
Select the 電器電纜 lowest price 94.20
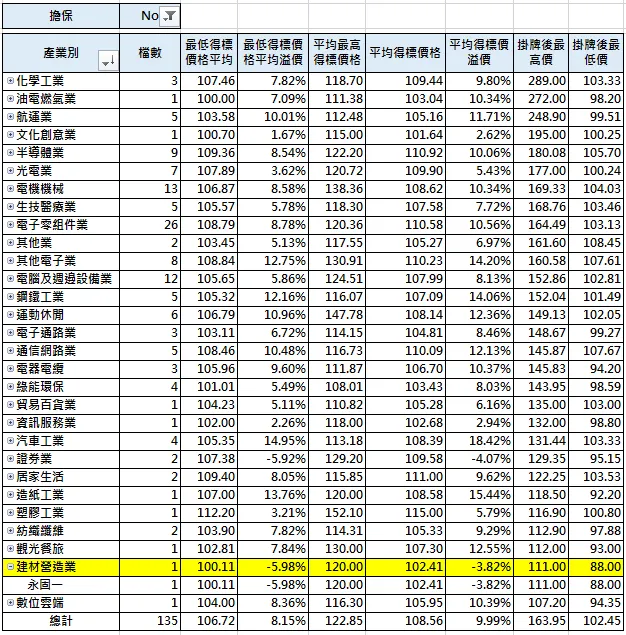click(596, 369)
